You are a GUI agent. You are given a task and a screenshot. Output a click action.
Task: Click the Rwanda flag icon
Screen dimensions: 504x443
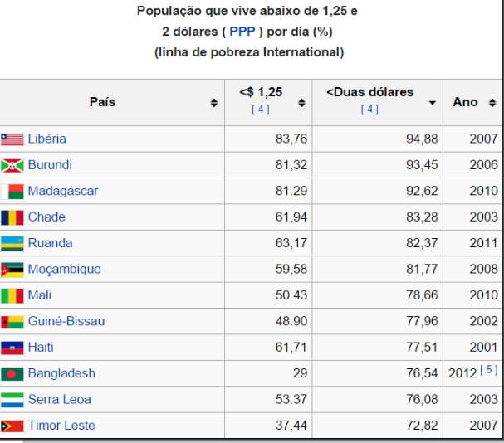coord(12,243)
